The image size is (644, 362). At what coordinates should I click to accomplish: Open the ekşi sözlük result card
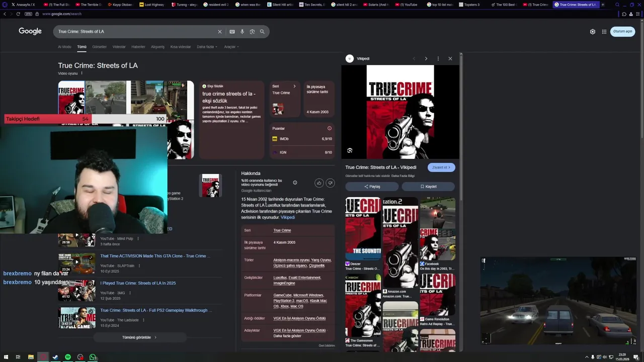point(231,120)
